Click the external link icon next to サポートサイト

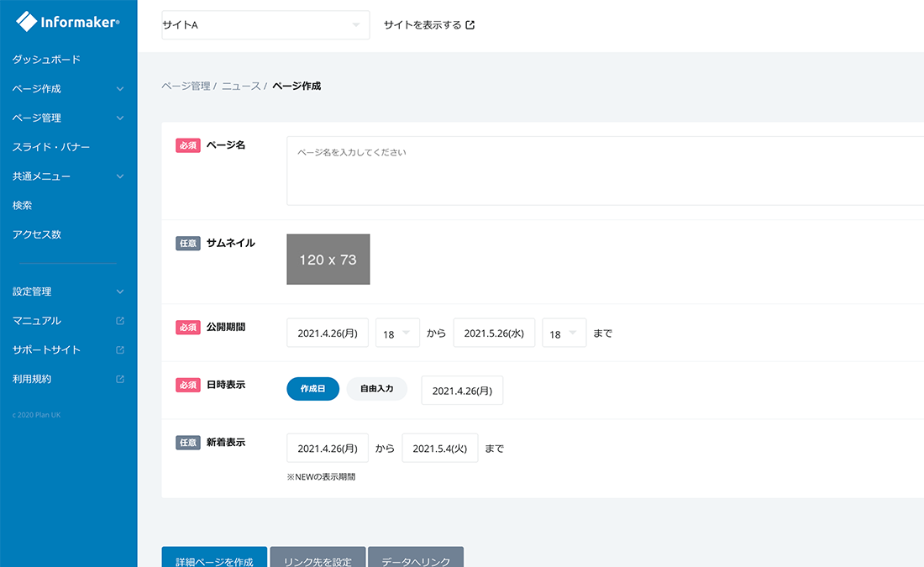[x=120, y=349]
